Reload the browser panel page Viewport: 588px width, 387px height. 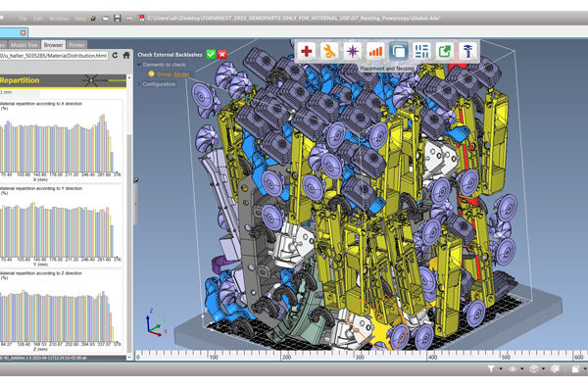point(115,56)
